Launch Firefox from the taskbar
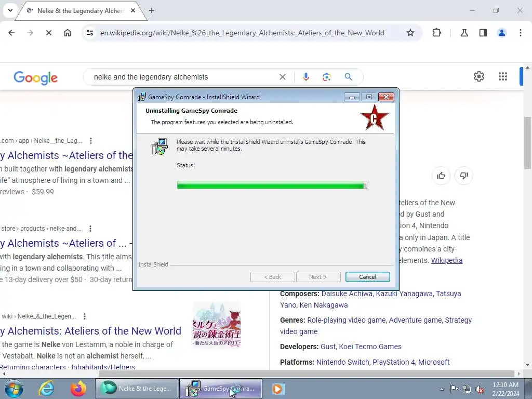The image size is (532, 399). [x=78, y=389]
